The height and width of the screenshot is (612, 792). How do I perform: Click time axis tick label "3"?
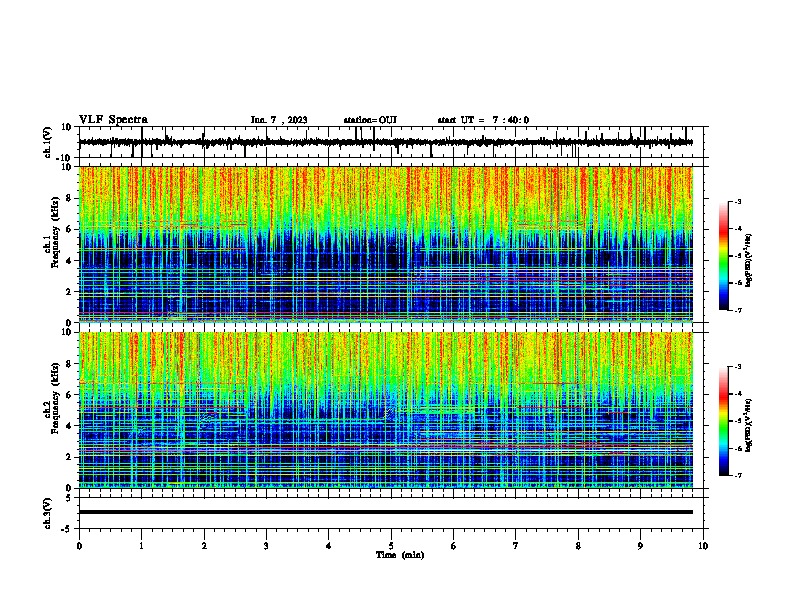266,546
